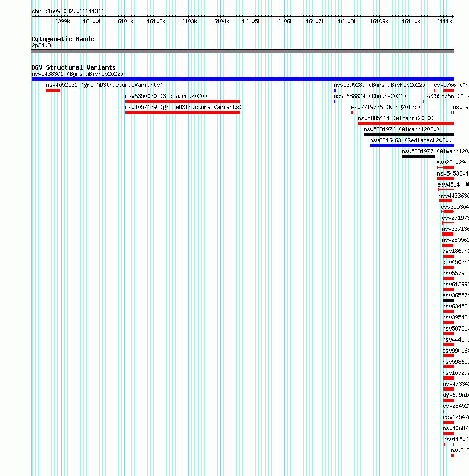The image size is (469, 476).
Task: Select the black nsv5831976 variant bar
Action: (409, 134)
